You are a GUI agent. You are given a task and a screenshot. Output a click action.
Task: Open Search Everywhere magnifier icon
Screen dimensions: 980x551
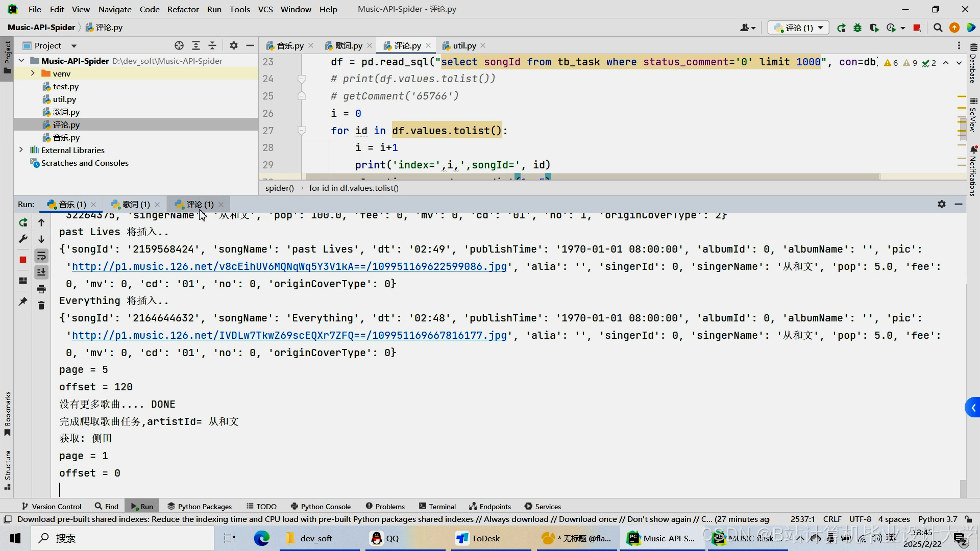(x=938, y=28)
